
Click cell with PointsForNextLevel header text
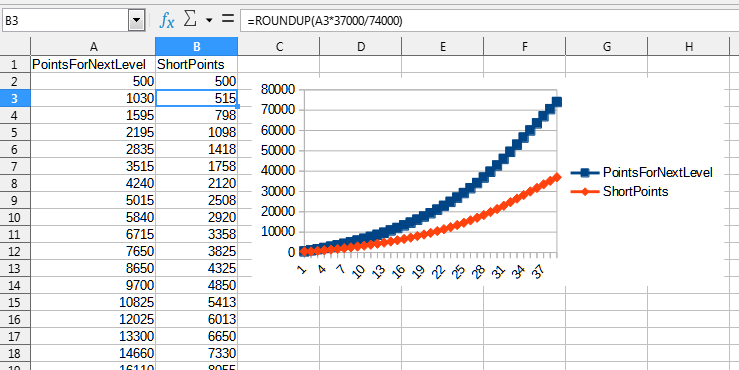click(93, 64)
